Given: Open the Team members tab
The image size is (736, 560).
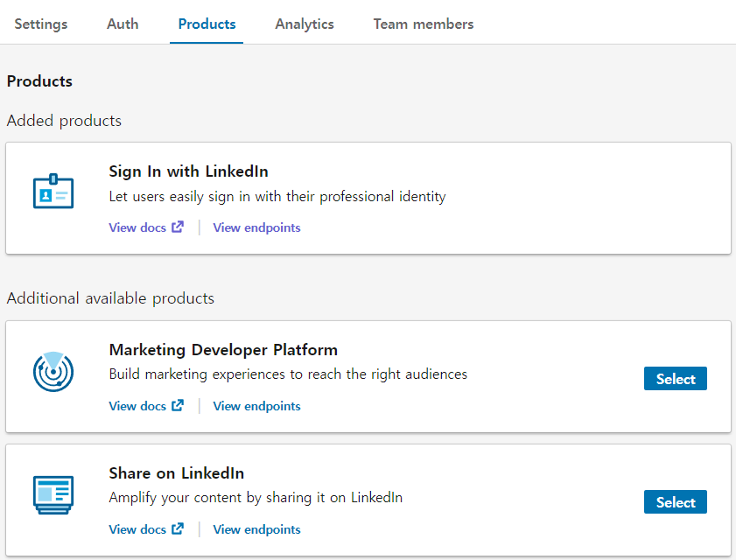Looking at the screenshot, I should click(424, 24).
